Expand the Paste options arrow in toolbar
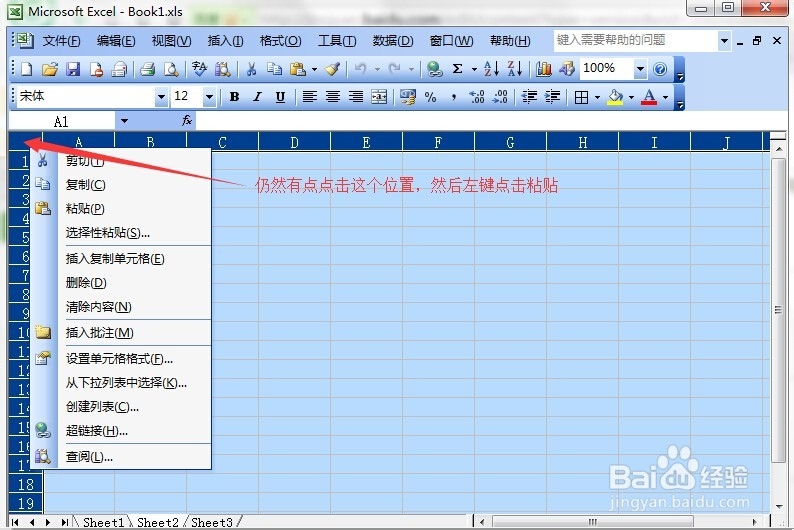This screenshot has width=794, height=530. pos(314,69)
